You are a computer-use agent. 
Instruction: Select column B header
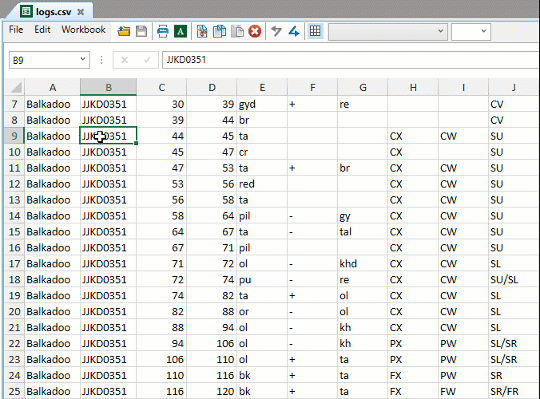pos(108,87)
